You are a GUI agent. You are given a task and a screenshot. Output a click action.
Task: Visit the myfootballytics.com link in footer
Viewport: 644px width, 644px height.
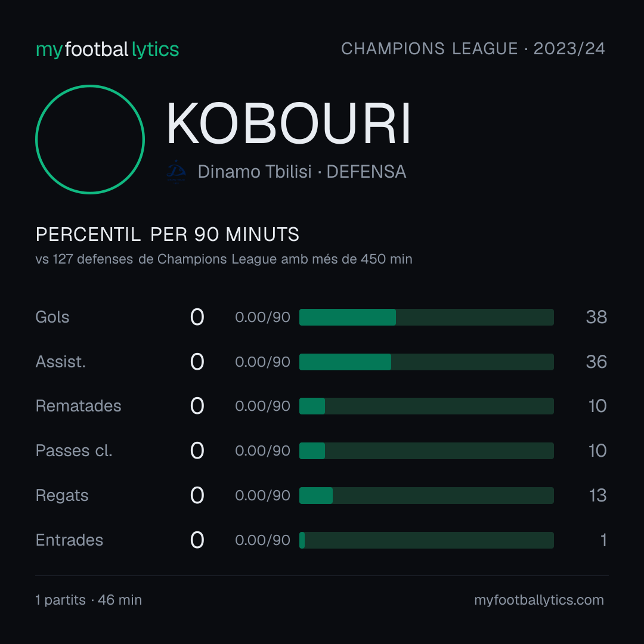coord(539,600)
